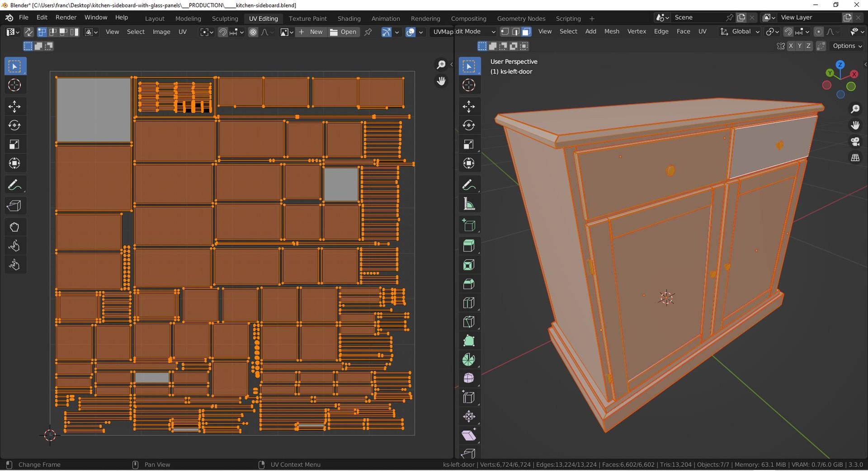The height and width of the screenshot is (471, 868).
Task: Select the Knife tool in viewport
Action: coord(469,322)
